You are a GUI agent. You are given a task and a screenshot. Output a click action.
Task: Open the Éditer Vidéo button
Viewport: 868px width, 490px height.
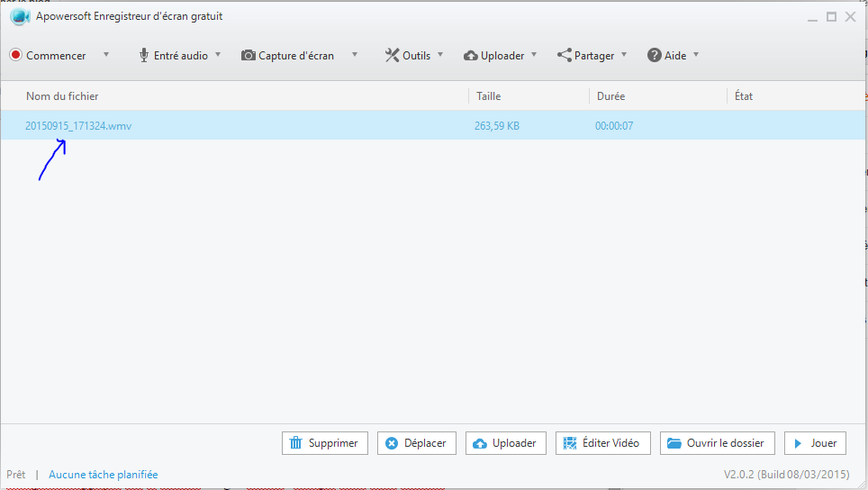point(603,443)
